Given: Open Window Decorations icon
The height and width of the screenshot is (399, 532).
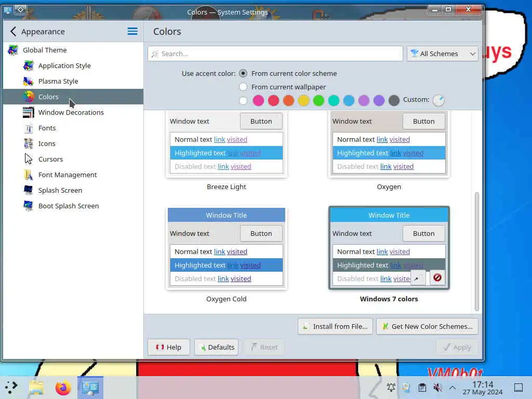Looking at the screenshot, I should click(x=29, y=112).
